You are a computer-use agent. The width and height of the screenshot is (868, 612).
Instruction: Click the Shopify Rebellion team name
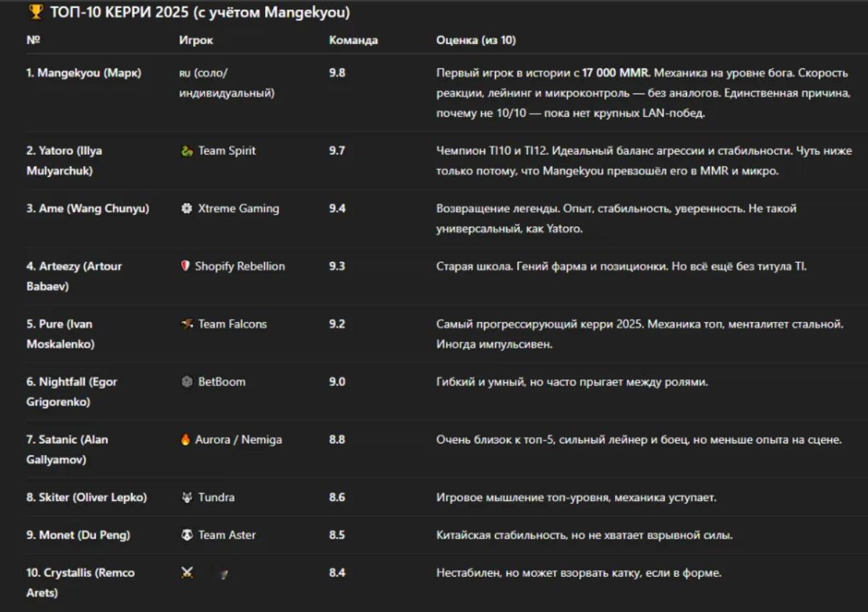pyautogui.click(x=240, y=266)
